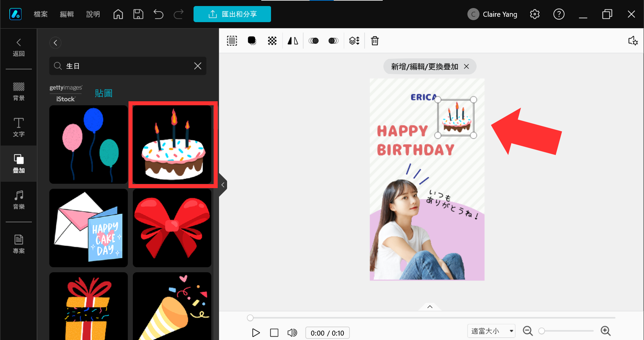Viewport: 644px width, 340px height.
Task: Click the crop/selection frame toolbar icon
Action: 232,41
